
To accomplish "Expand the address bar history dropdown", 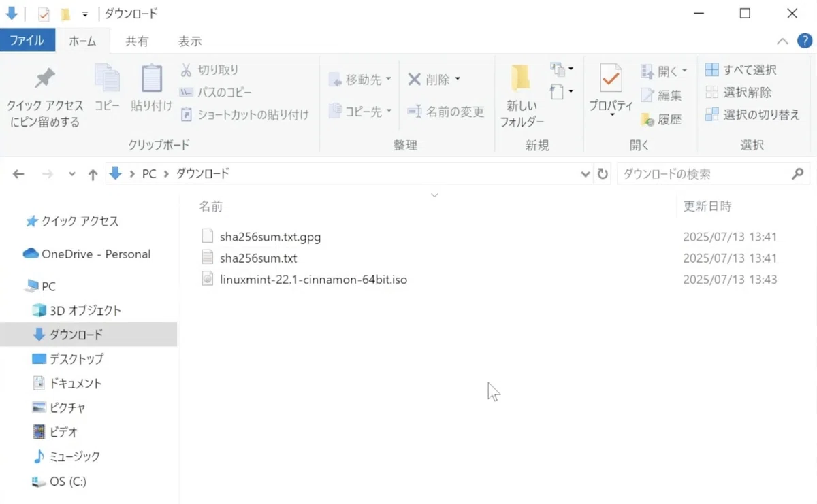I will coord(586,174).
